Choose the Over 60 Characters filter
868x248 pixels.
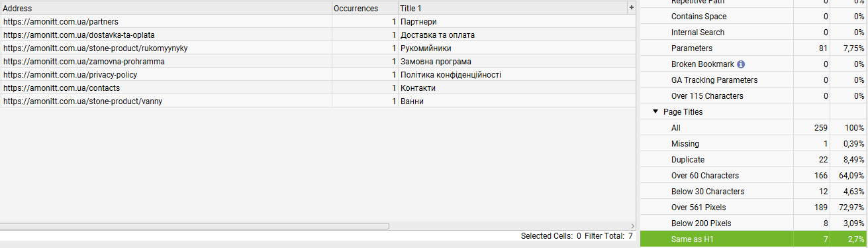(x=754, y=175)
